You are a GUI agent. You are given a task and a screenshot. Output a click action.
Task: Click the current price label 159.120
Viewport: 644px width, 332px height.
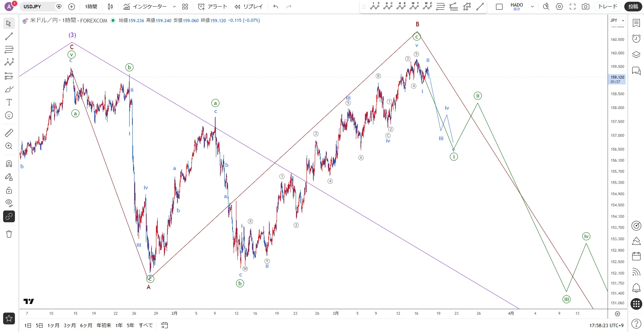pos(617,78)
